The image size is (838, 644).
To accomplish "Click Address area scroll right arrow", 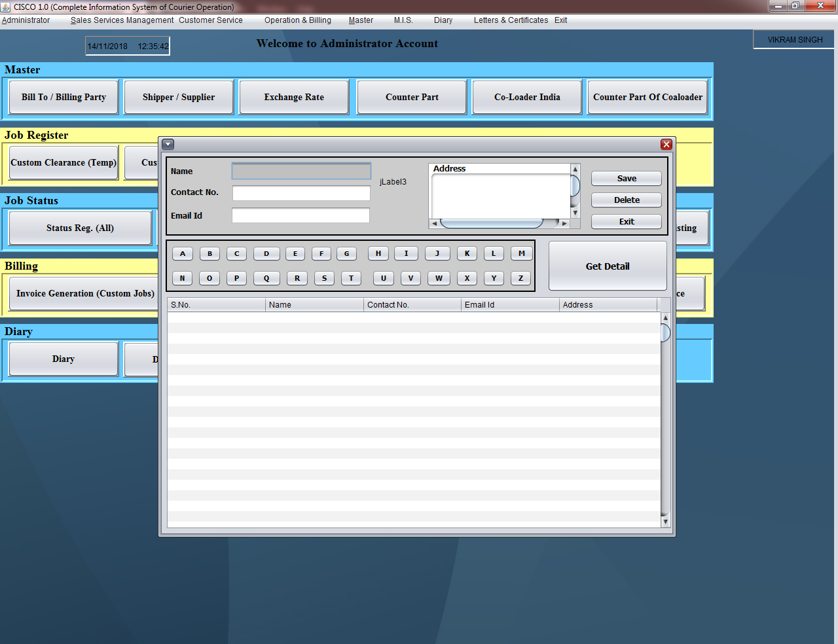I will (565, 224).
